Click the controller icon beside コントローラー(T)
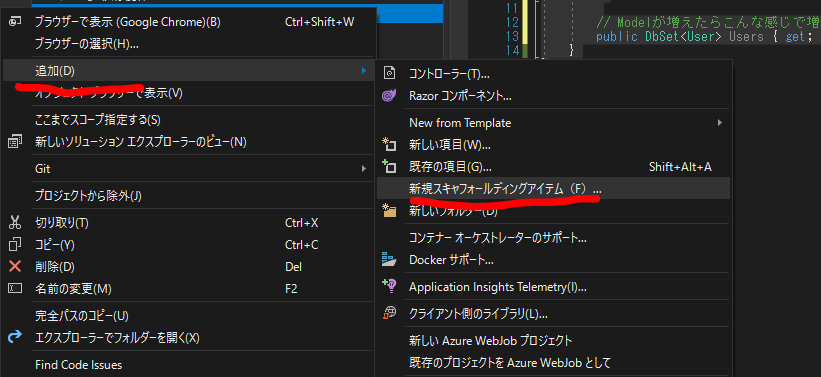The height and width of the screenshot is (377, 821). coord(389,74)
